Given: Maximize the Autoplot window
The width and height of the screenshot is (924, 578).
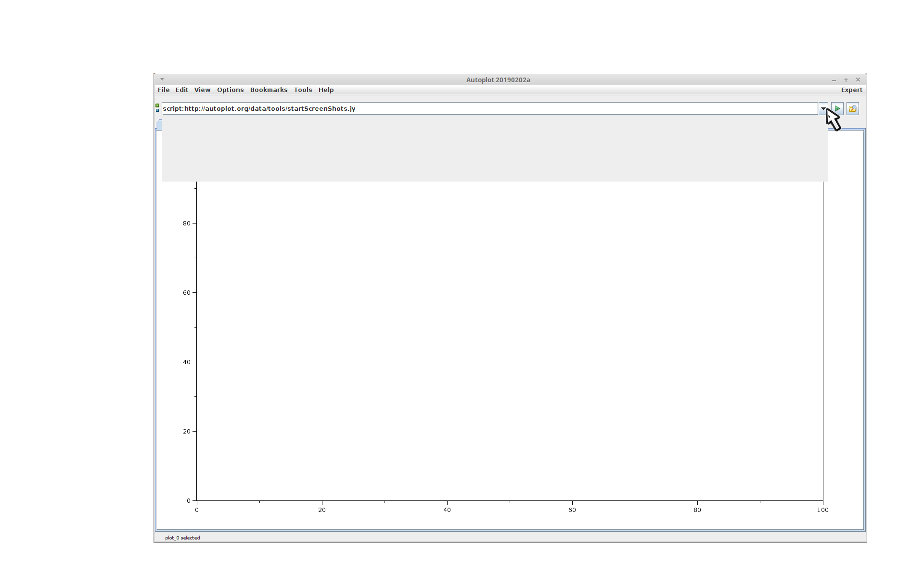Looking at the screenshot, I should click(846, 80).
